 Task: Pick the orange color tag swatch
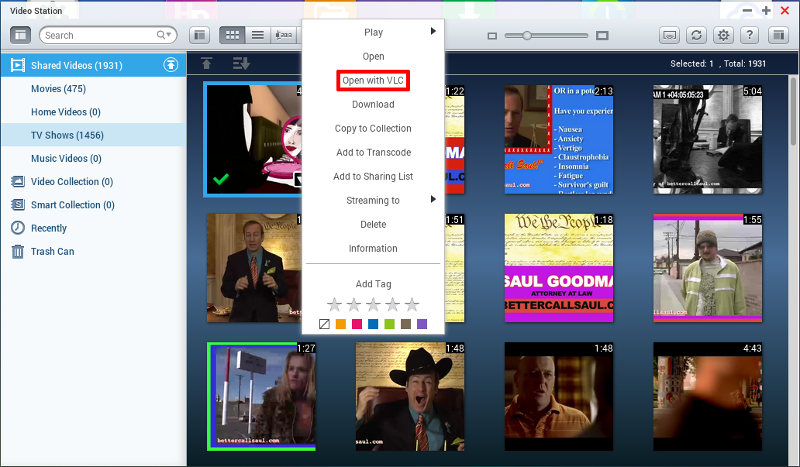coord(340,324)
